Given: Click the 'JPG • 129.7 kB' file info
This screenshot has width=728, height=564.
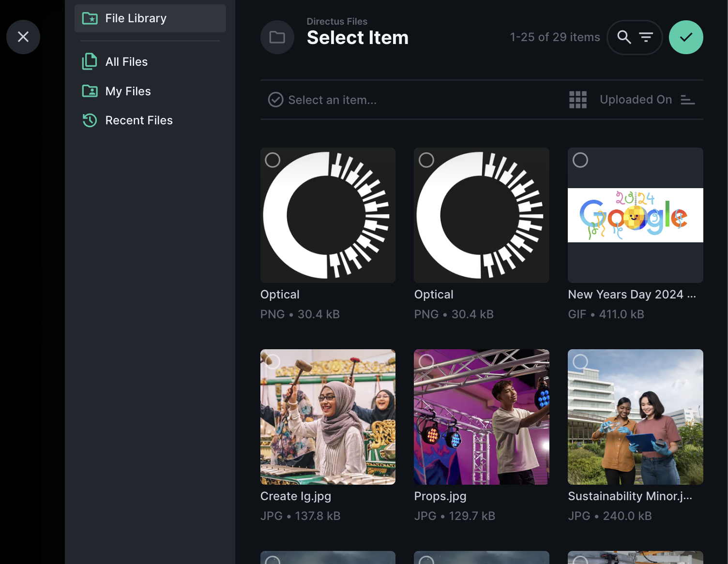Looking at the screenshot, I should 455,516.
